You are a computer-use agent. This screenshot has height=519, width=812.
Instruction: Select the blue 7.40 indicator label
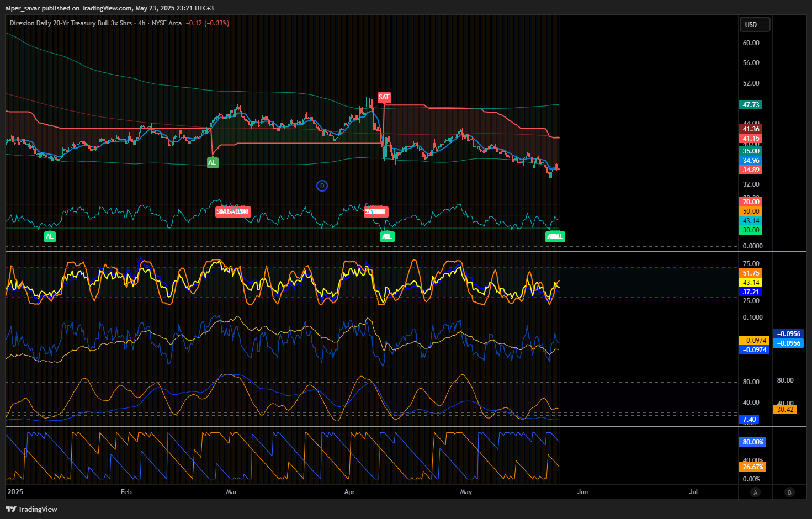pyautogui.click(x=749, y=420)
